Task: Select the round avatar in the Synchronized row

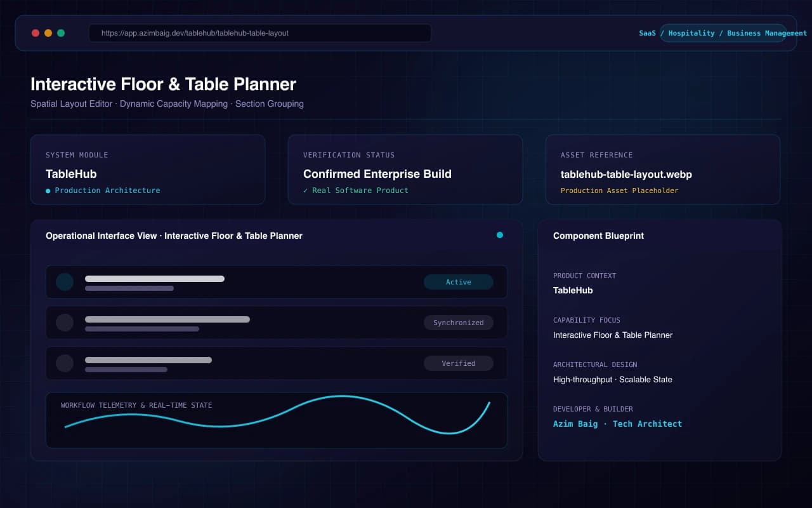Action: tap(65, 323)
